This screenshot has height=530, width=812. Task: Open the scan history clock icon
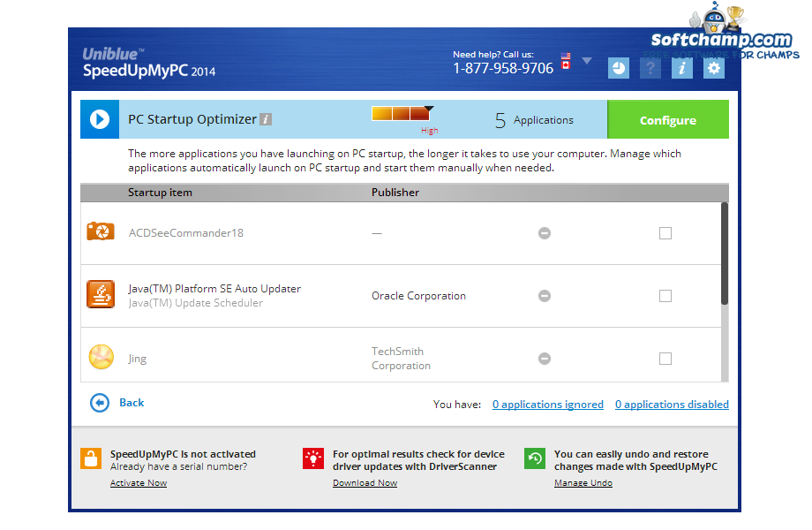click(619, 68)
